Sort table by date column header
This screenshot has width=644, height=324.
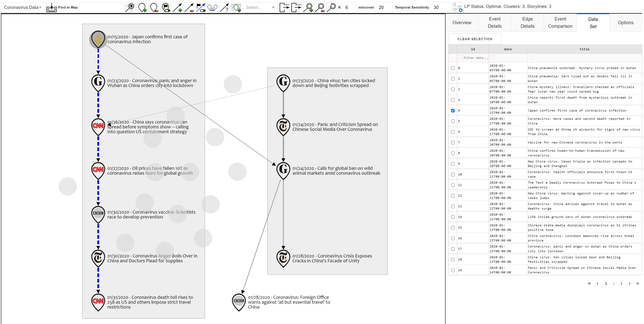507,49
